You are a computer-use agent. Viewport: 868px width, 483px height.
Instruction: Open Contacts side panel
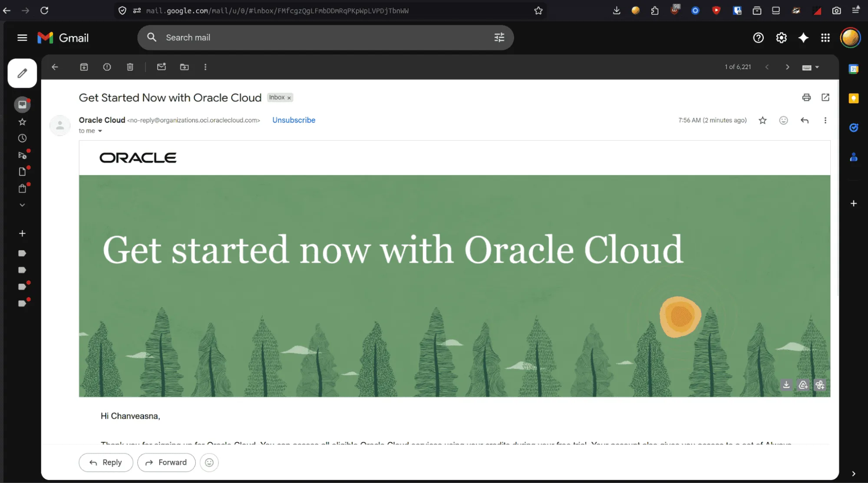(853, 157)
